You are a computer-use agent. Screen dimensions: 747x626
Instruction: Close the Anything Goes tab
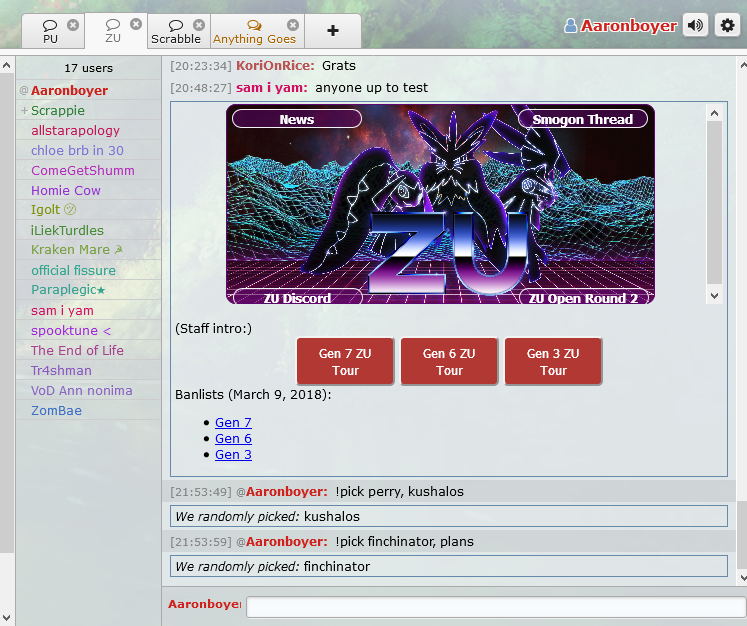pos(292,25)
